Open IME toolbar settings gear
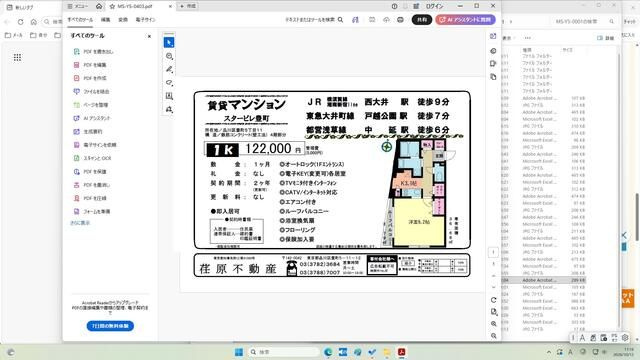Viewport: 640px width, 360px height. click(625, 338)
